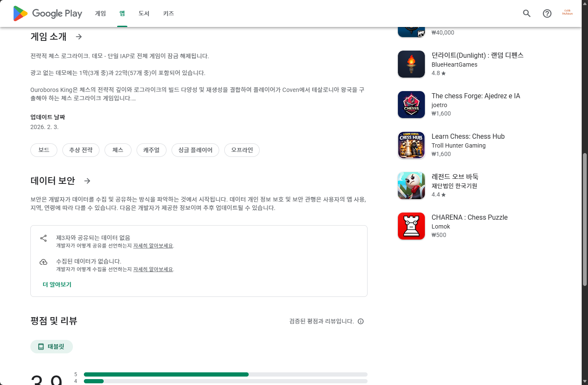
Task: Click the 더 알아보기 link
Action: (x=57, y=285)
